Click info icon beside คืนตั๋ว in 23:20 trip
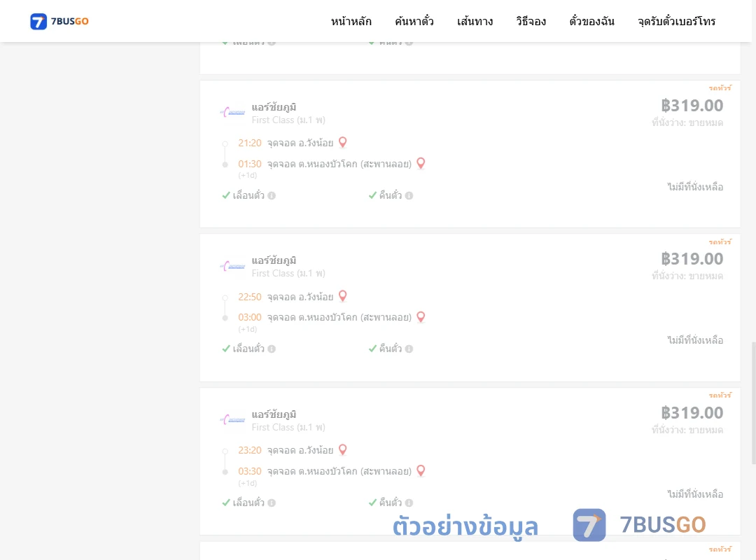Viewport: 756px width, 560px height. pyautogui.click(x=409, y=503)
